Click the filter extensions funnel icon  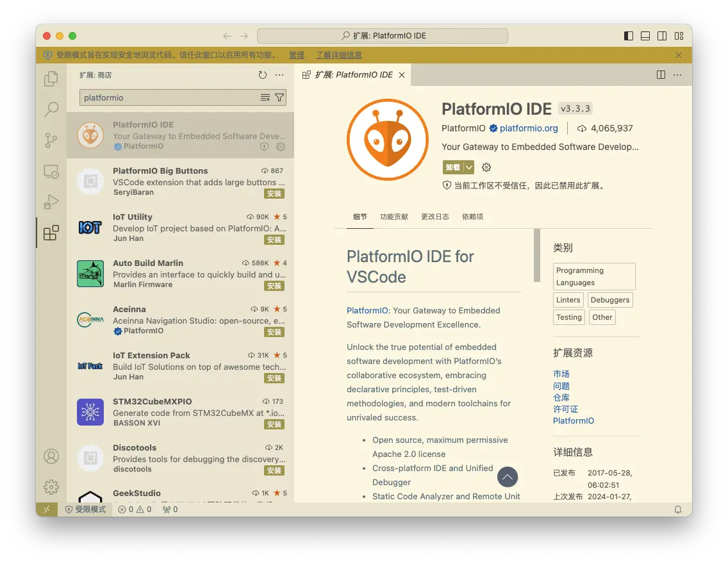(x=279, y=97)
